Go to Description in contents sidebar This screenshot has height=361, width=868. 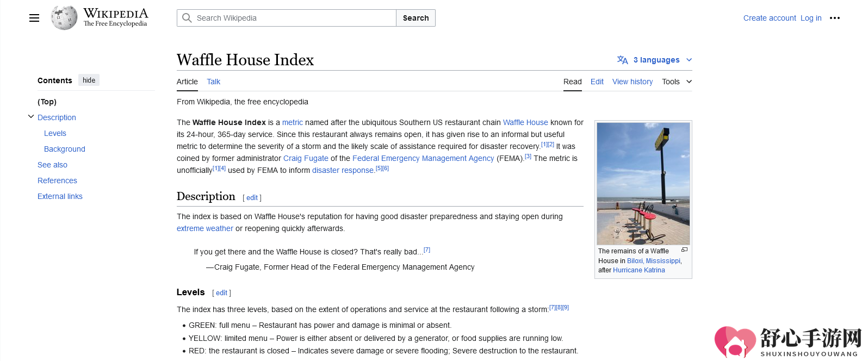(57, 117)
